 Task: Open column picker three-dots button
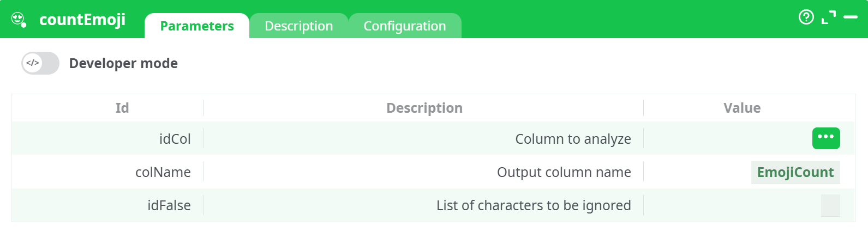pyautogui.click(x=825, y=138)
